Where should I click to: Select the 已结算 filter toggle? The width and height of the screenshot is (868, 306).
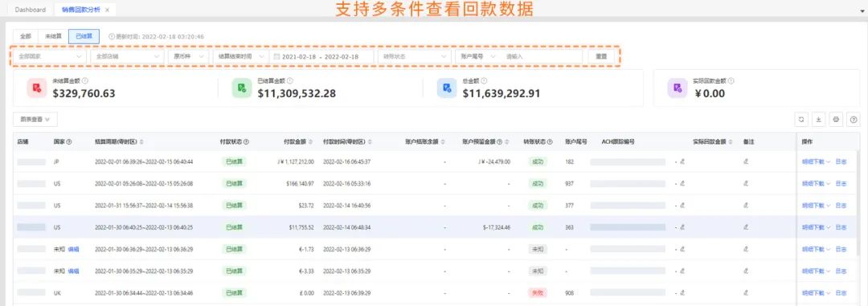[x=84, y=36]
